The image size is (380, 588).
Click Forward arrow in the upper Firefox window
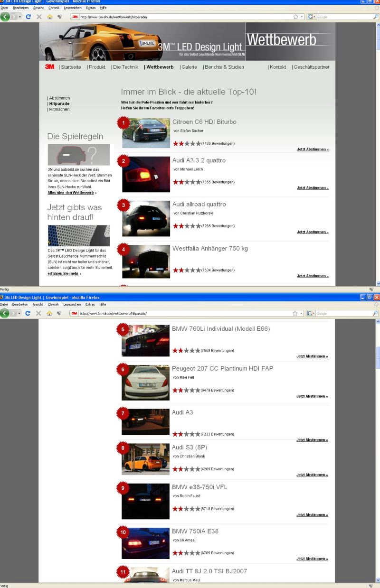(x=14, y=17)
